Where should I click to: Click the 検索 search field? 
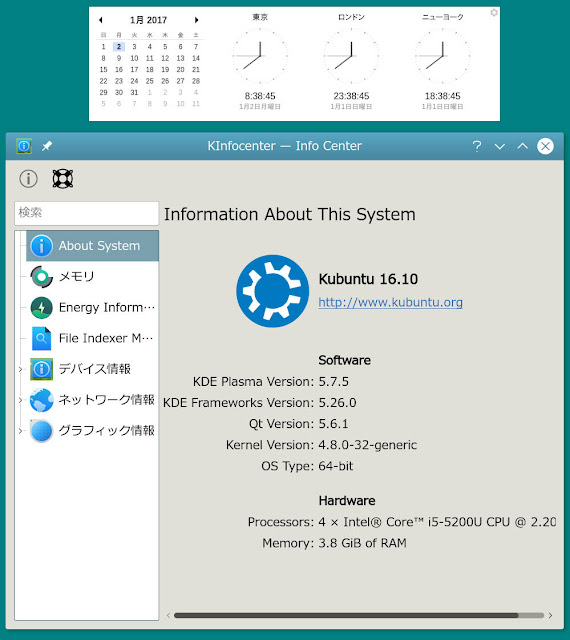point(87,213)
